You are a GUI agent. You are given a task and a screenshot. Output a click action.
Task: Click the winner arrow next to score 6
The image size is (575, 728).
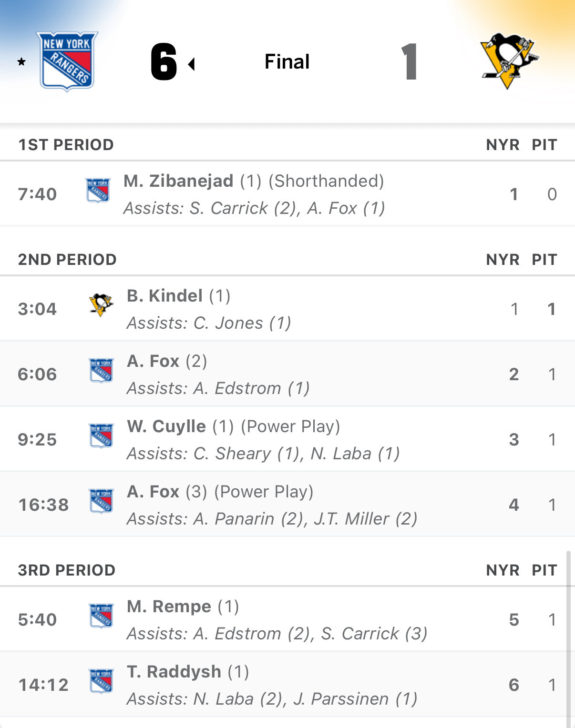[x=192, y=64]
